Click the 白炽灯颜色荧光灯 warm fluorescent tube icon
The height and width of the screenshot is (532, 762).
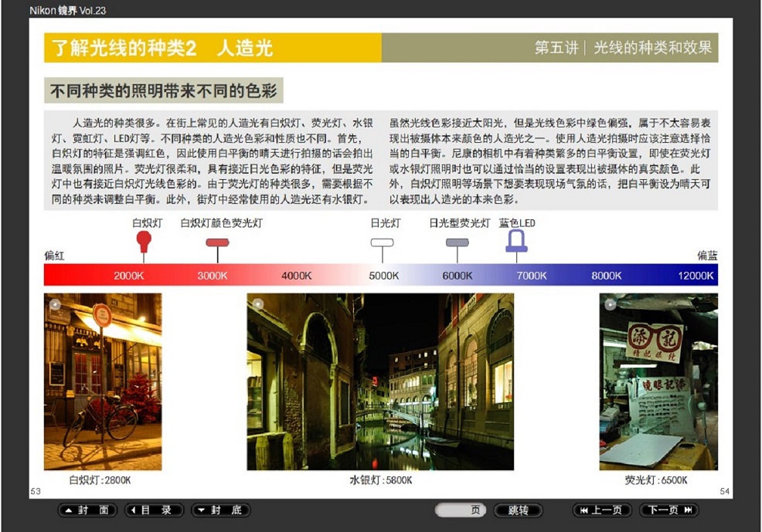pyautogui.click(x=217, y=242)
